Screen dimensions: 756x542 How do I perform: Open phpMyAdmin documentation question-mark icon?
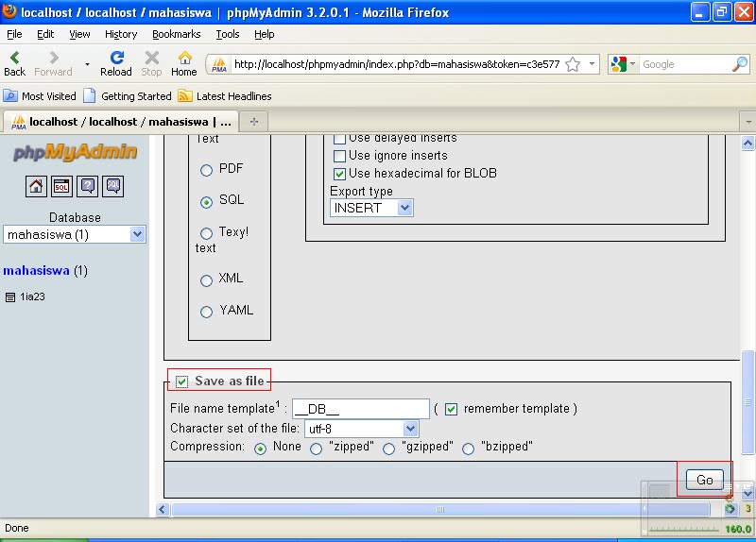click(x=87, y=186)
